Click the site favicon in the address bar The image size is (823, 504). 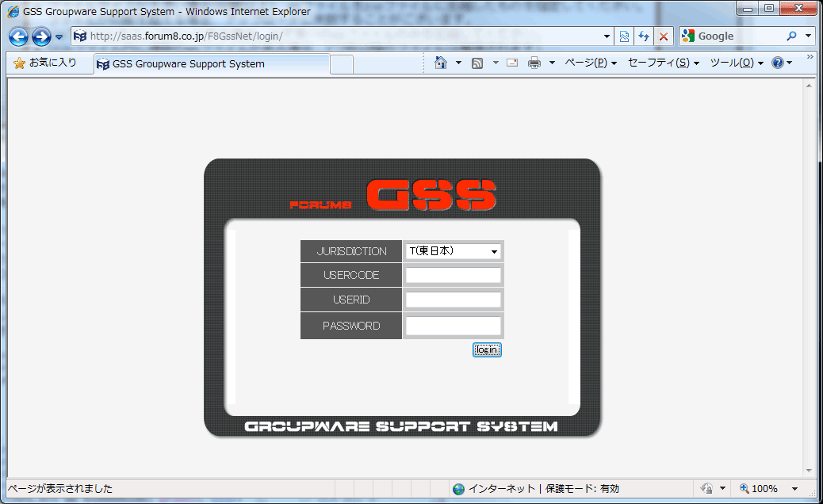pyautogui.click(x=80, y=36)
